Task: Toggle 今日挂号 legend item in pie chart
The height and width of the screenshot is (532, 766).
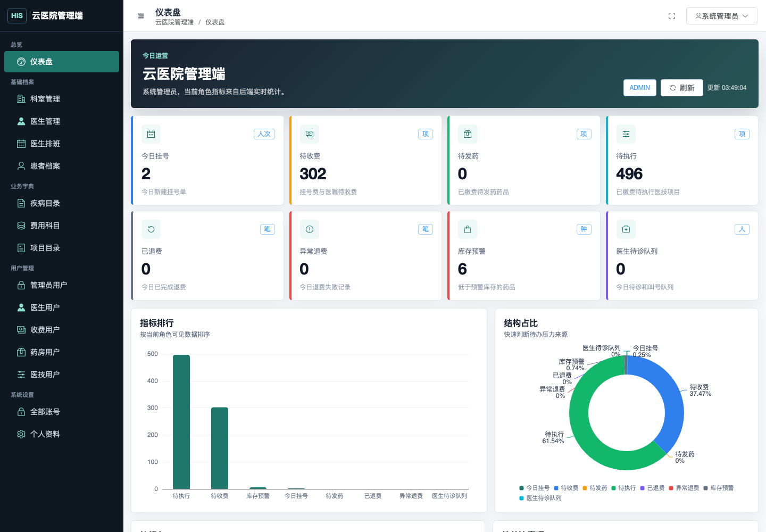Action: [535, 488]
